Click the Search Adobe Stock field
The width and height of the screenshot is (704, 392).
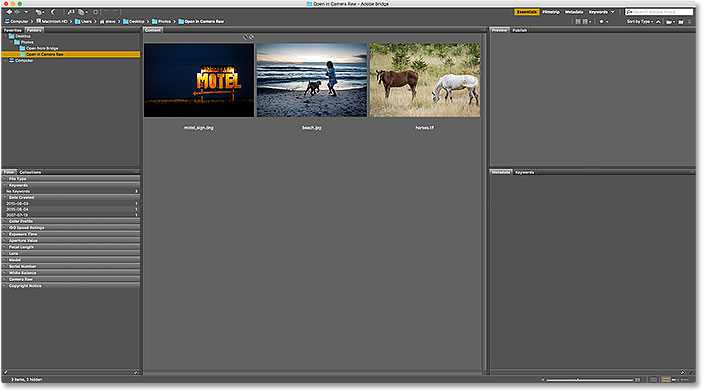(659, 12)
